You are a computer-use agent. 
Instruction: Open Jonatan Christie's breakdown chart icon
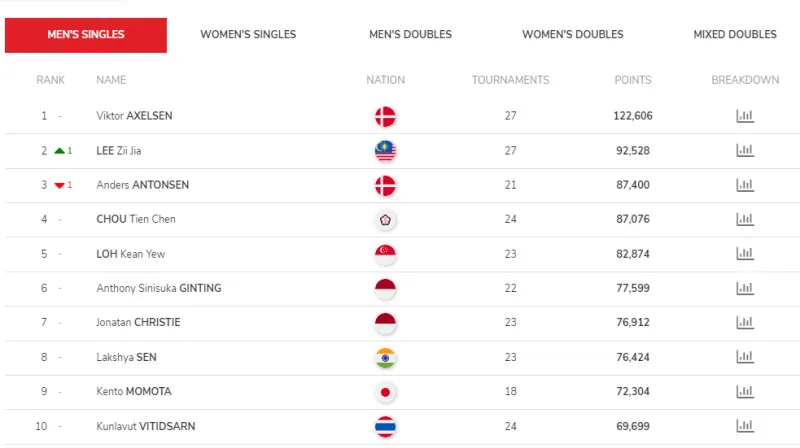pyautogui.click(x=744, y=323)
